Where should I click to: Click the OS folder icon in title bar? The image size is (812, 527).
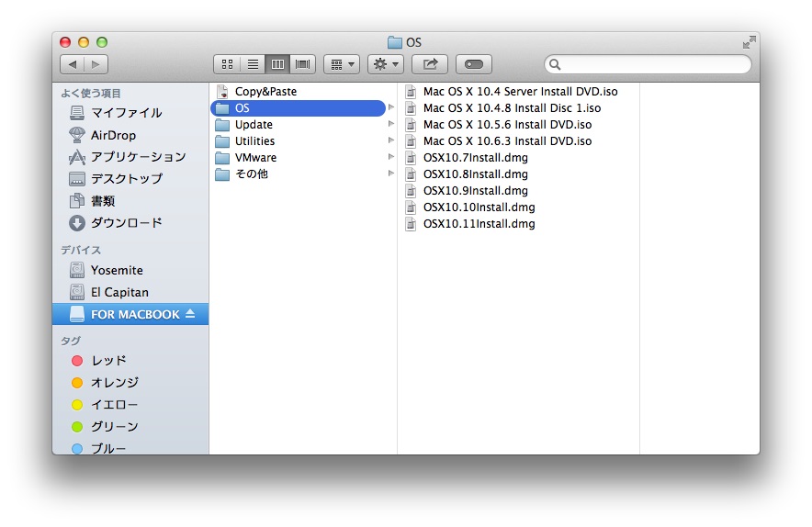click(x=395, y=42)
